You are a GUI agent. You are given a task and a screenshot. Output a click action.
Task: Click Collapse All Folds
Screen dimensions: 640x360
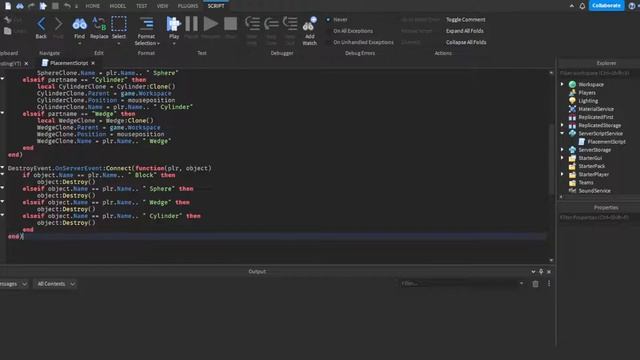coord(466,42)
